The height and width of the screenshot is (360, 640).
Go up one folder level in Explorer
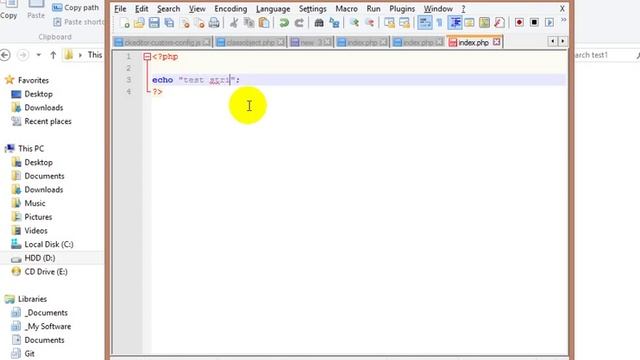point(53,55)
